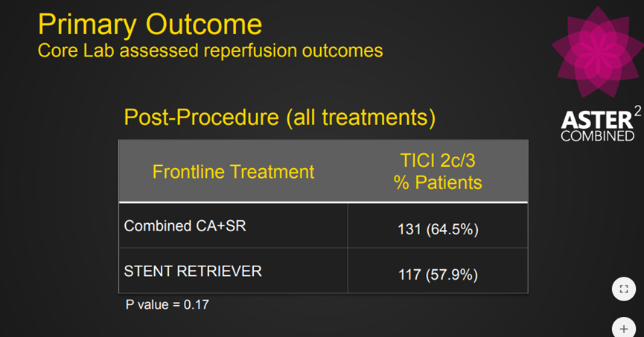
Task: Click the Frontline Treatment column header
Action: pos(233,172)
